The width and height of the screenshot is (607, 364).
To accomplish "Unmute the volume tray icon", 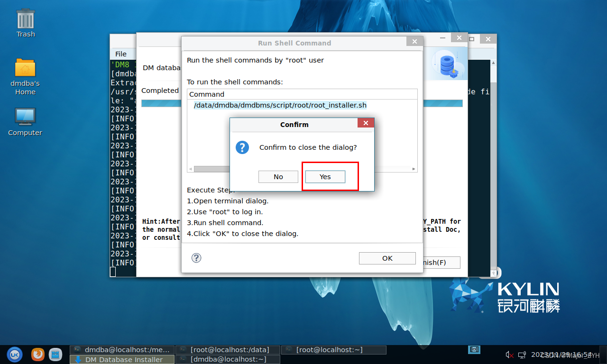I will [x=509, y=355].
